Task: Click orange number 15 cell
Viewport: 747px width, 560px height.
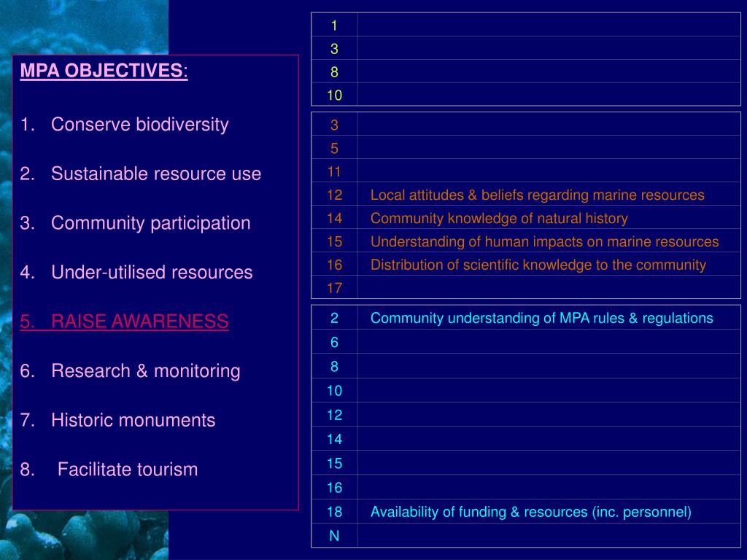Action: pos(334,241)
